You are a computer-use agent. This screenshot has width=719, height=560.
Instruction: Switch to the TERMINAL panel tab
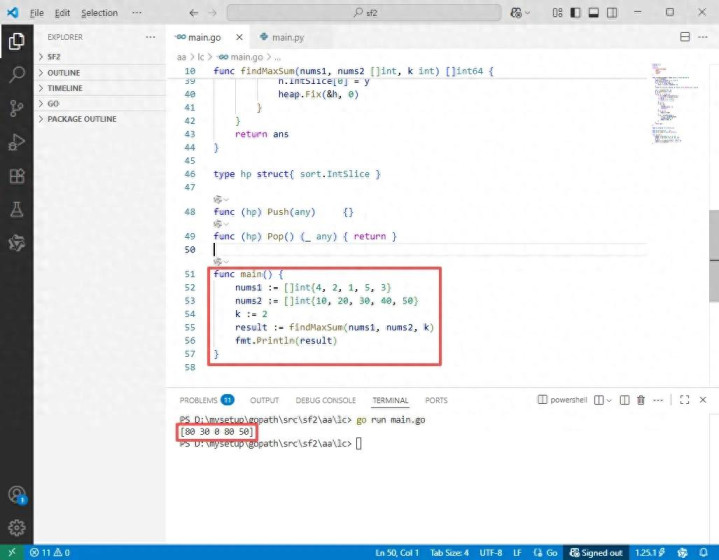390,400
